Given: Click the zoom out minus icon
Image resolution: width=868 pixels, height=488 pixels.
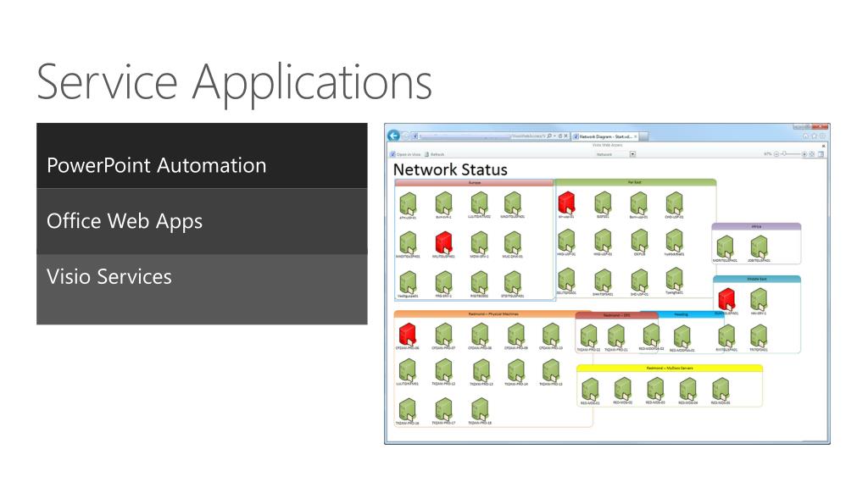Looking at the screenshot, I should point(776,154).
